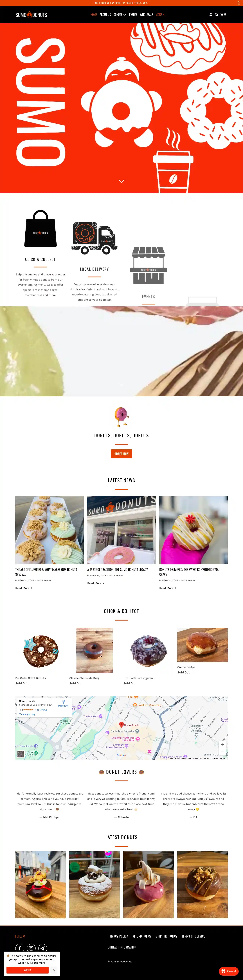The height and width of the screenshot is (980, 243).
Task: Open the search magnifier icon
Action: pyautogui.click(x=216, y=15)
